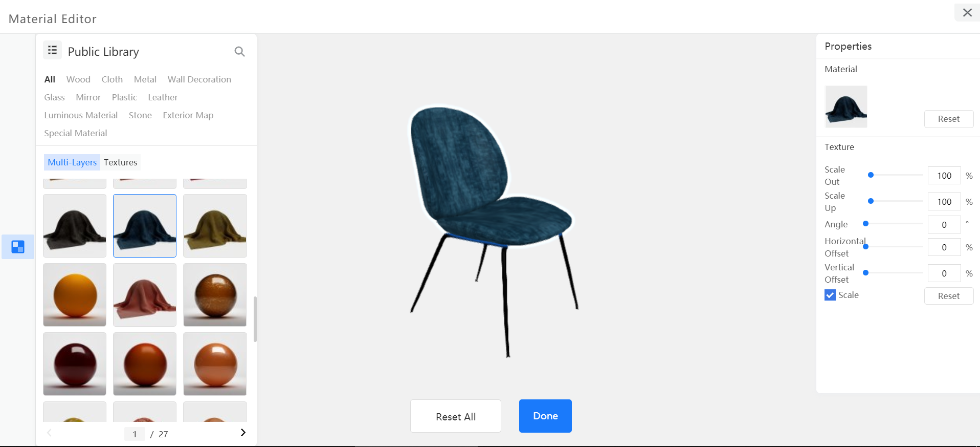Select the black cloth material thumbnail
The height and width of the screenshot is (447, 980).
(75, 225)
